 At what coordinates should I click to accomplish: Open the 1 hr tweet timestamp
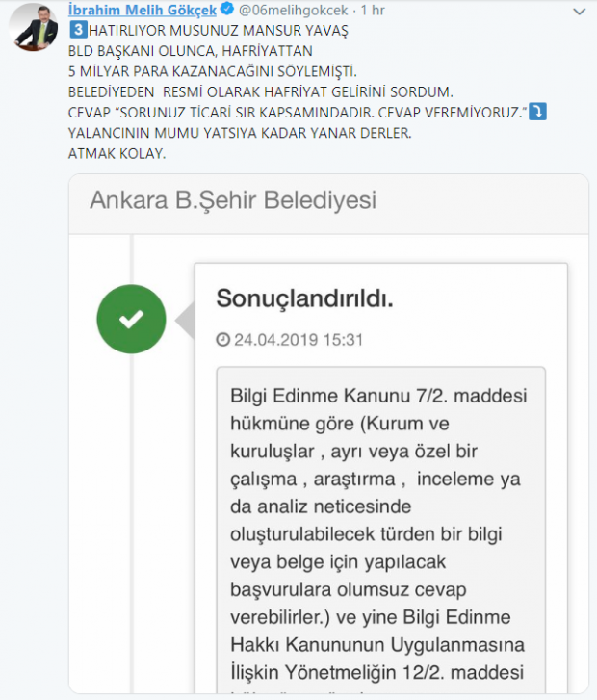click(x=373, y=10)
